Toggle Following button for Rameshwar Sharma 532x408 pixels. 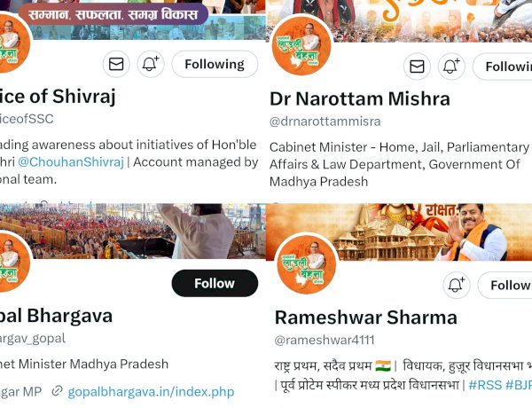(x=505, y=285)
